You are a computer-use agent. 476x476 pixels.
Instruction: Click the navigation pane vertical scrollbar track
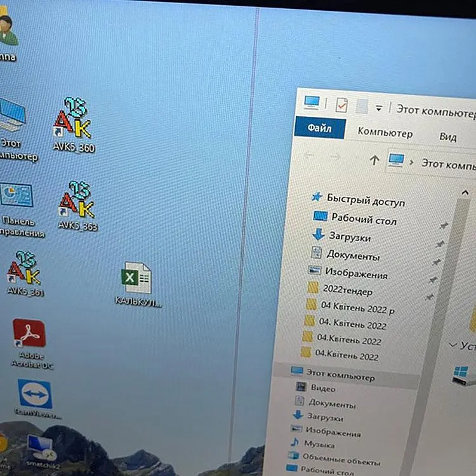click(437, 337)
